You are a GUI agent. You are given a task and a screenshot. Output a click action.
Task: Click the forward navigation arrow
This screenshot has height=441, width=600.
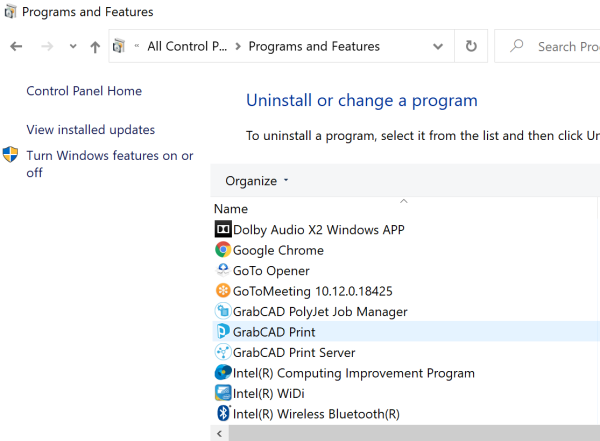coord(47,47)
